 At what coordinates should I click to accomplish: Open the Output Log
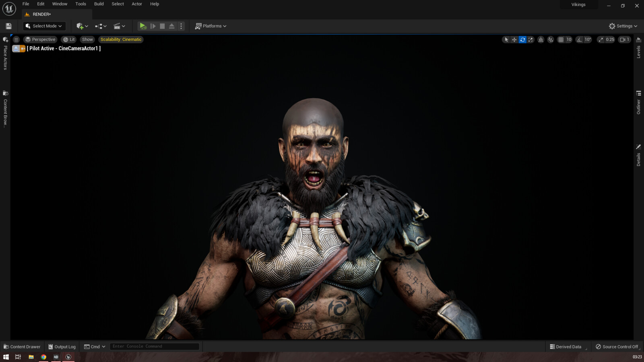tap(62, 347)
